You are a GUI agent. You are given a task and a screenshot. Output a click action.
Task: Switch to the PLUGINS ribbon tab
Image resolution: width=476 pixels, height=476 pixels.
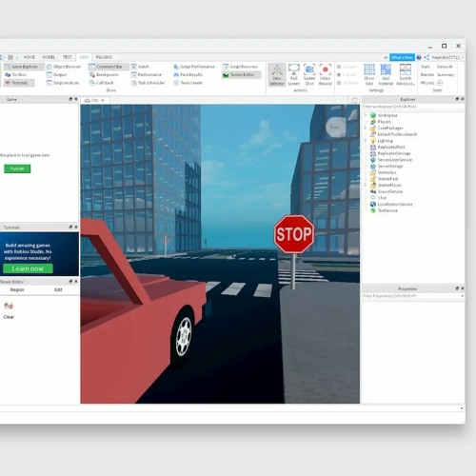[x=104, y=57]
